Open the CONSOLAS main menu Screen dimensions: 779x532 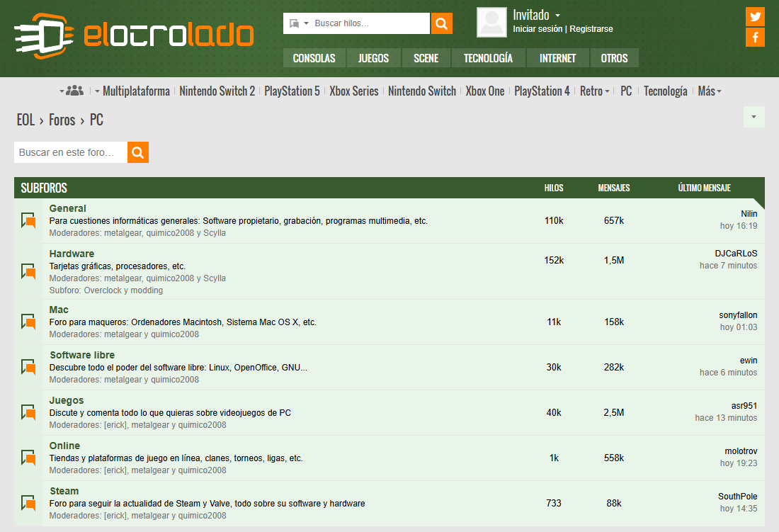coord(314,58)
